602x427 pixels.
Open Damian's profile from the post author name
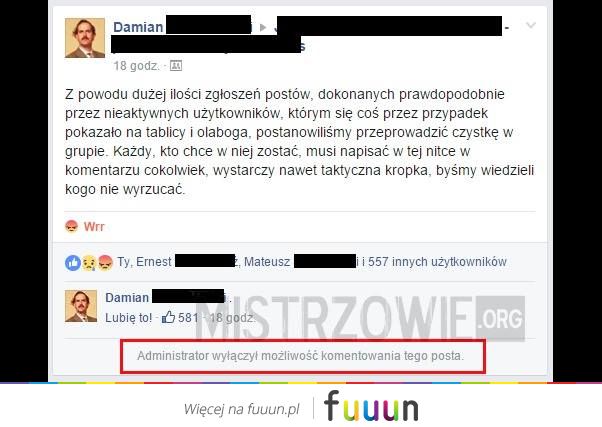tap(138, 27)
